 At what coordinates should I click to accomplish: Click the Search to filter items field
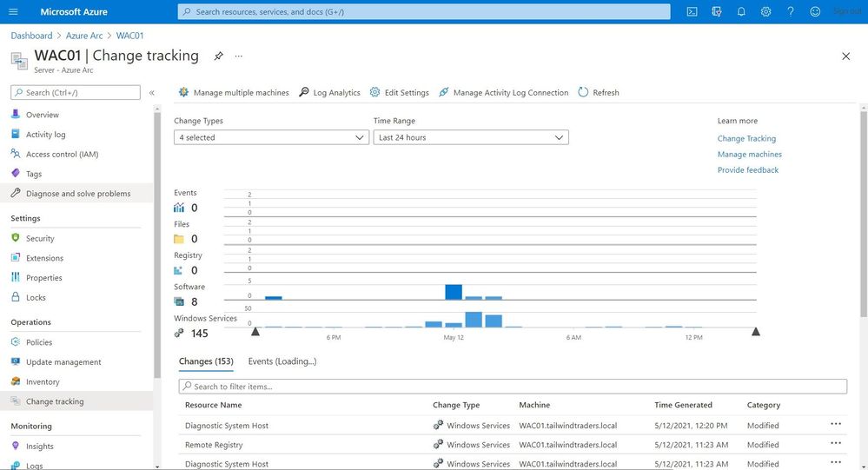(513, 387)
